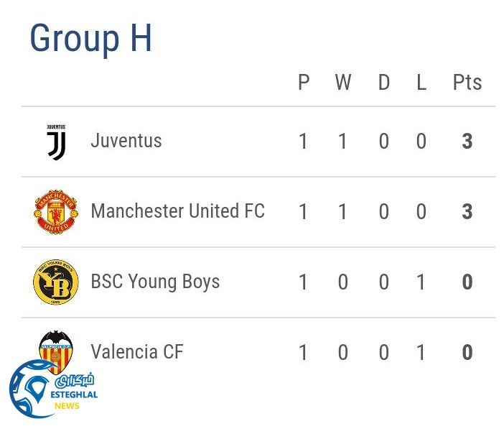Open the BSC Young Boys team link
The image size is (504, 434).
[x=155, y=282]
